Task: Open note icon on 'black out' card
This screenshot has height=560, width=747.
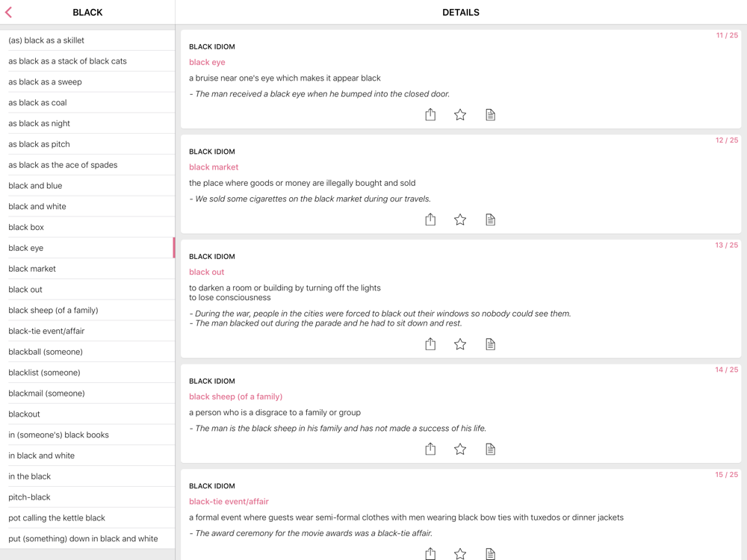Action: point(490,344)
